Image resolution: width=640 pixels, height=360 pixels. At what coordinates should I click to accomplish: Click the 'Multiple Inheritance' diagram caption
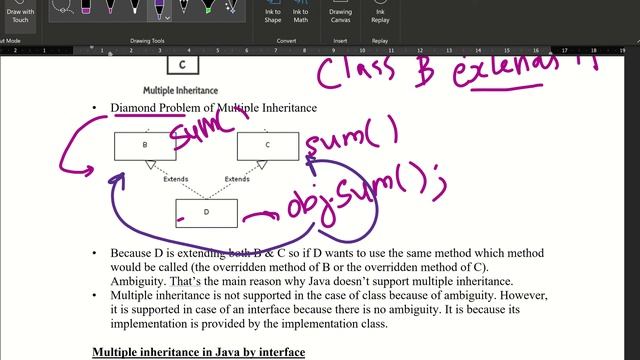click(180, 90)
